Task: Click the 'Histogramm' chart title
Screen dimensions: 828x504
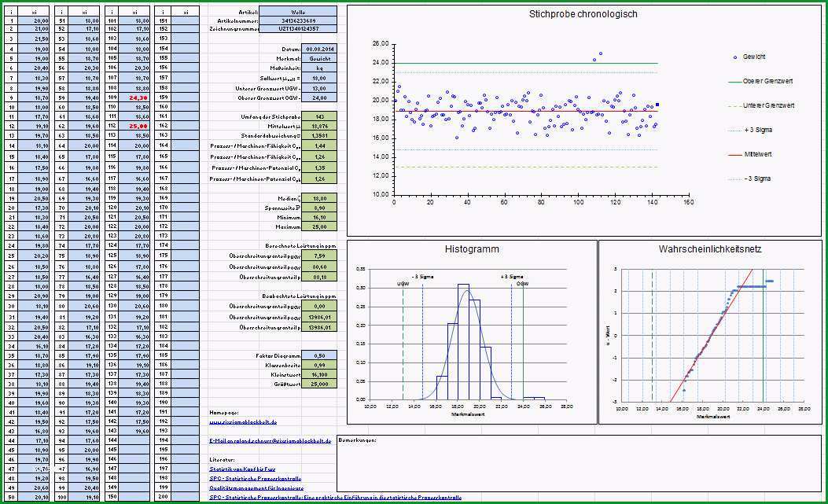Action: (472, 248)
